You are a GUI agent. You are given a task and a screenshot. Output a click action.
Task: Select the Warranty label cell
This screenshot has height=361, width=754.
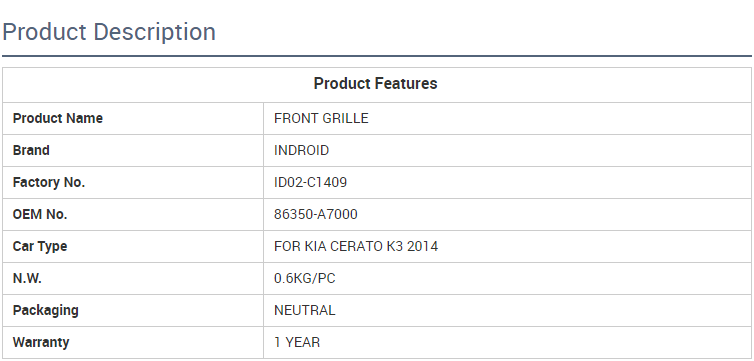click(133, 342)
